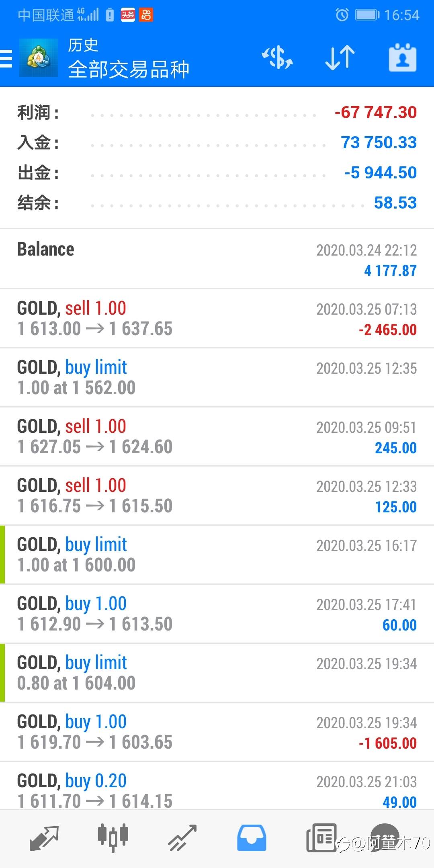Image resolution: width=434 pixels, height=868 pixels.
Task: Open the sell trade with 245.00 profit
Action: (217, 436)
